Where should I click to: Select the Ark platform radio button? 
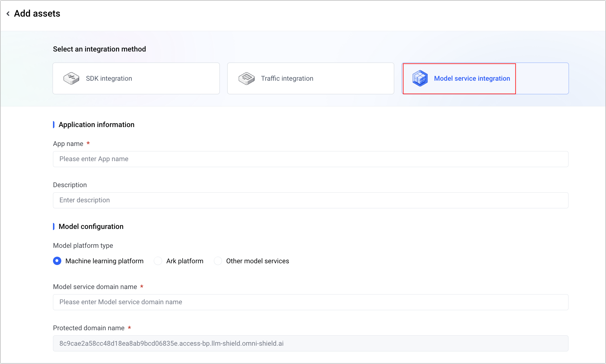(x=158, y=261)
